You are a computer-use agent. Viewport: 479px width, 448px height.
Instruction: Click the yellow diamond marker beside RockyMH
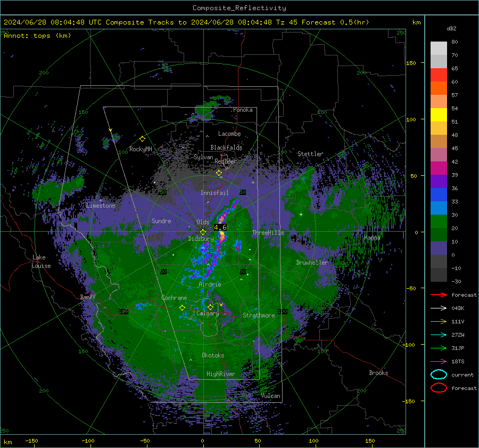142,139
